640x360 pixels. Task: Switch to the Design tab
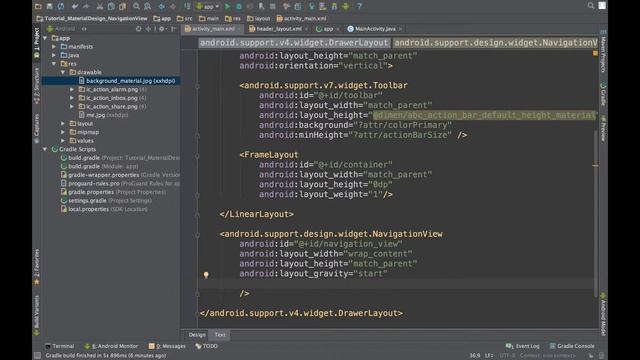click(x=197, y=335)
